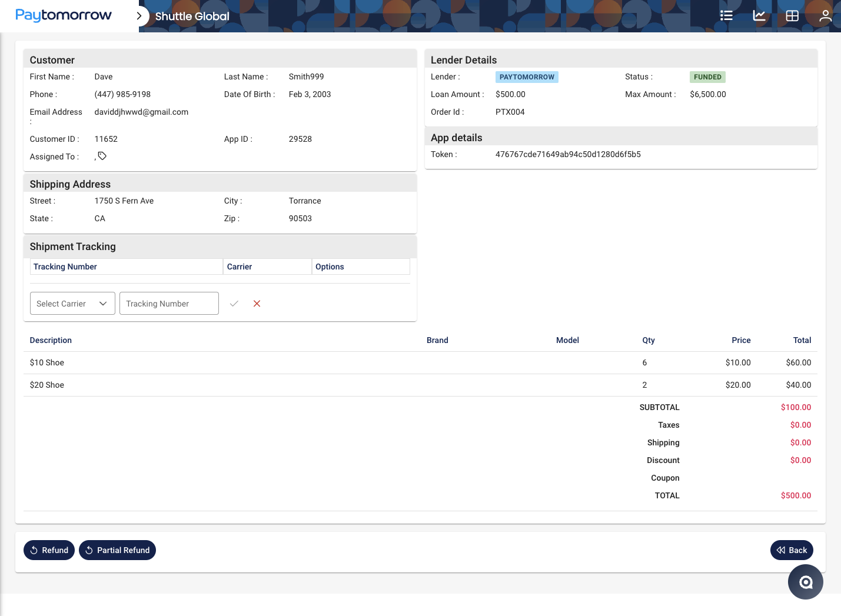Expand sidebar with the chevron arrow
This screenshot has width=841, height=616.
tap(139, 16)
